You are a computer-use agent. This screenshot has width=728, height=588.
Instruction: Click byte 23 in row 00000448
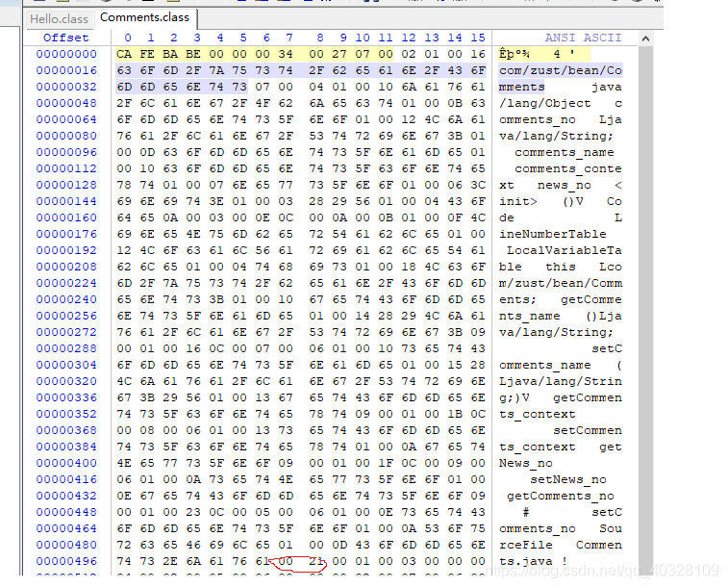(x=193, y=512)
